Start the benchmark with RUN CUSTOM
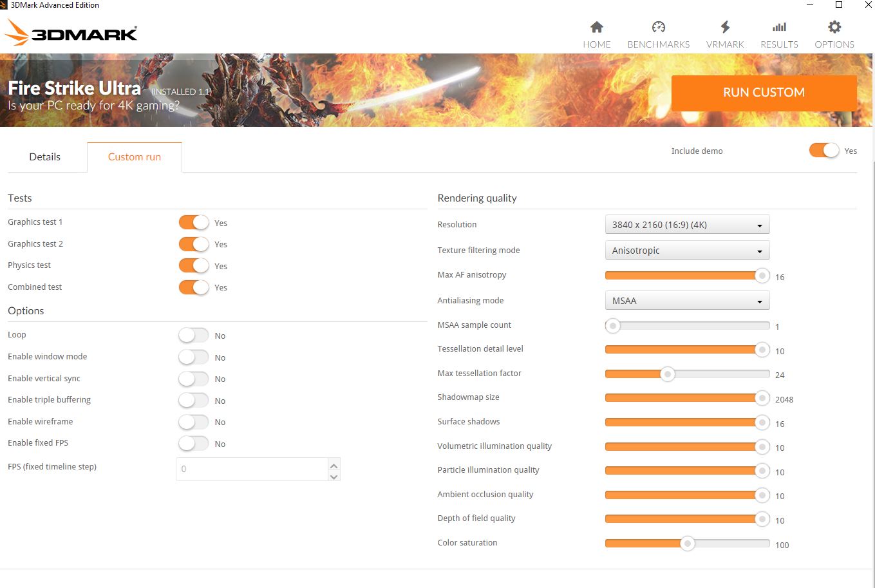Viewport: 875px width, 588px height. [x=764, y=93]
